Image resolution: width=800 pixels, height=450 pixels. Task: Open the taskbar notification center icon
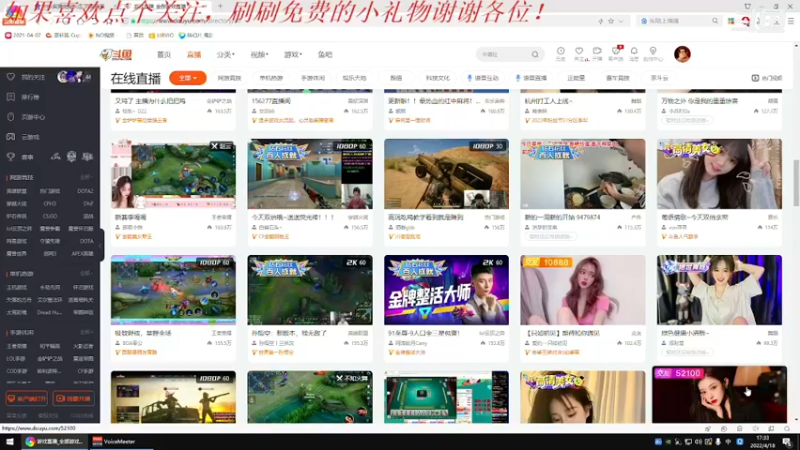pos(787,441)
